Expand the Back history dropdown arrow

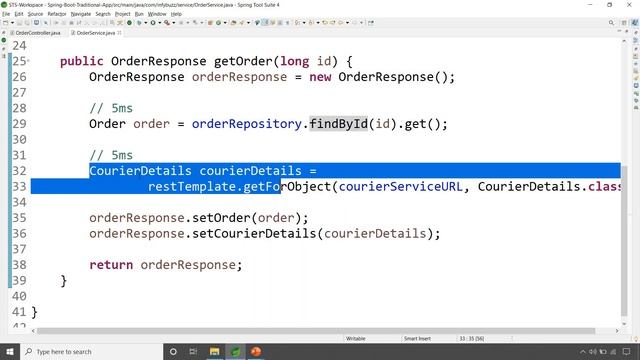pos(347,23)
